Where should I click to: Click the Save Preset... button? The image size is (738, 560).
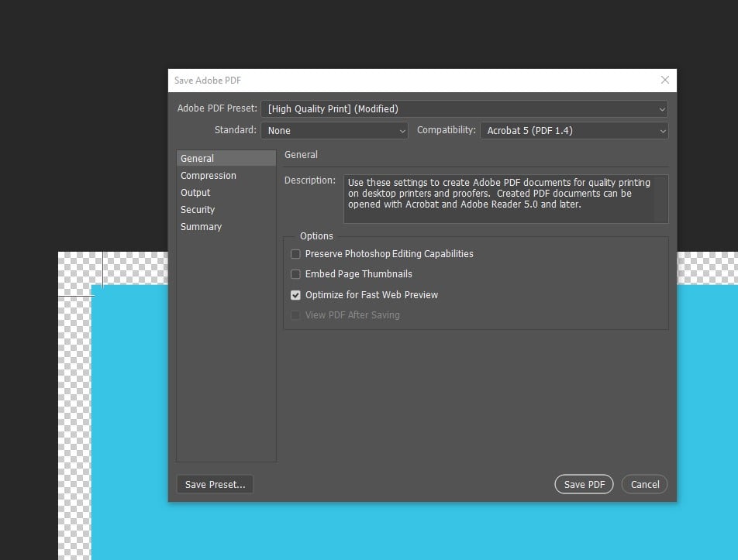(x=215, y=485)
